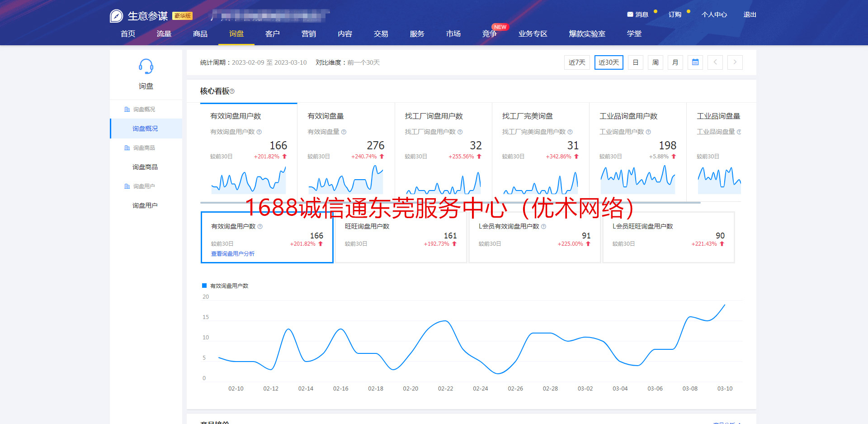Click help icon beside 核心看板 title
Screen dimensions: 868x424
coord(232,91)
